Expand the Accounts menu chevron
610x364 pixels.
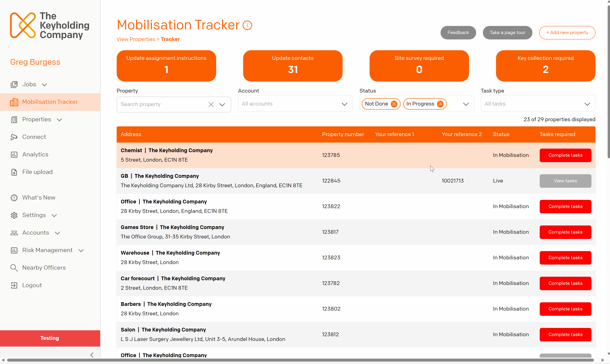point(57,233)
